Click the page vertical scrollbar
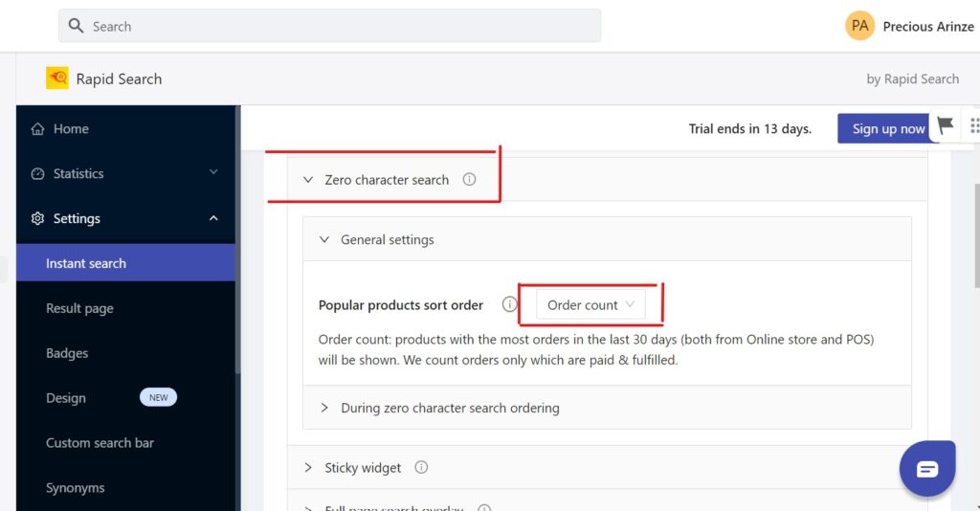The image size is (980, 511). 977,236
